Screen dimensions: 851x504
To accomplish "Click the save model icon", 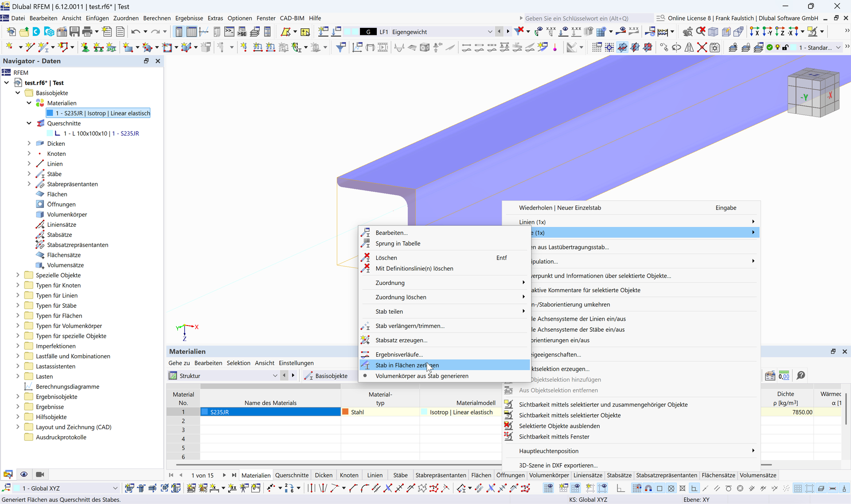I will click(x=74, y=31).
